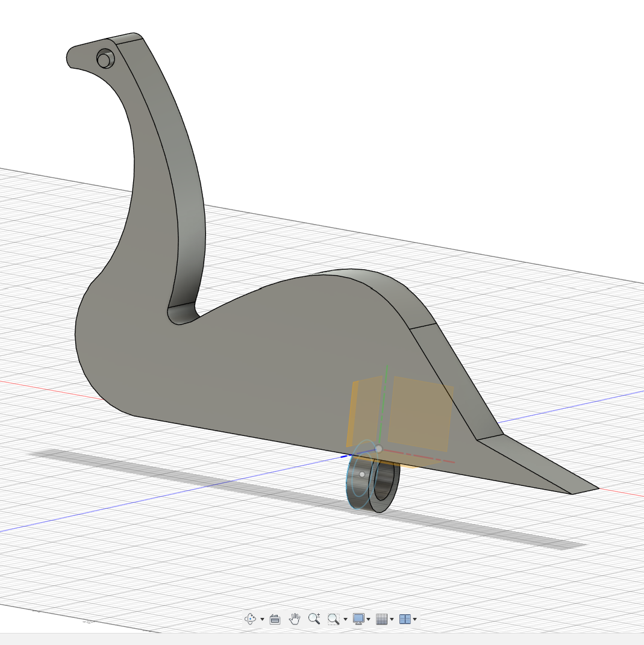Open the Zoom Window options dropdown
The width and height of the screenshot is (644, 645).
[345, 620]
